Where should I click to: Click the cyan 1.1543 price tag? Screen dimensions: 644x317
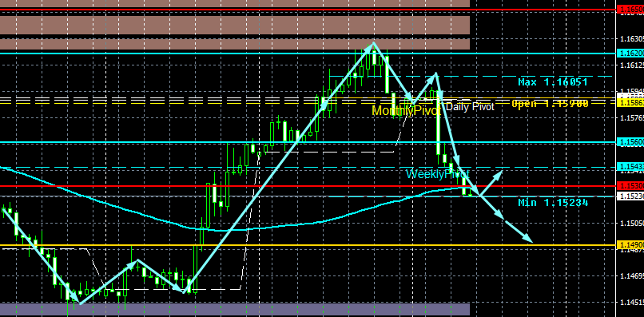[x=630, y=167]
